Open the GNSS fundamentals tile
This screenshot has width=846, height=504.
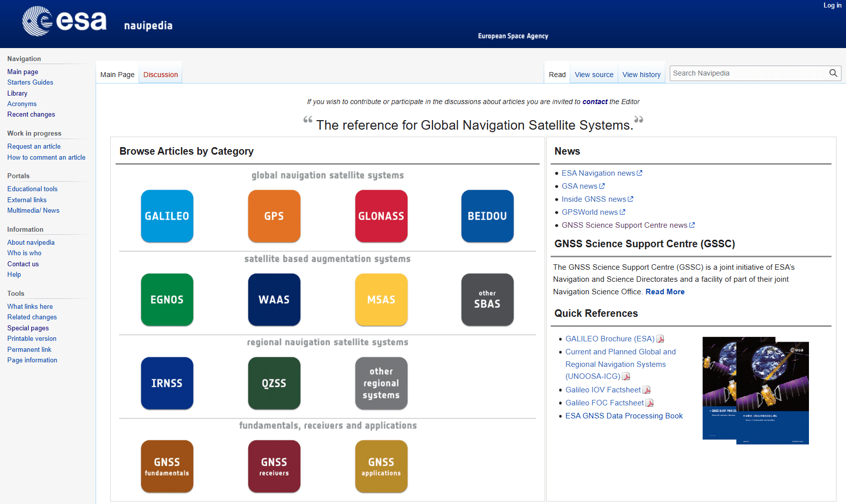[x=167, y=466]
